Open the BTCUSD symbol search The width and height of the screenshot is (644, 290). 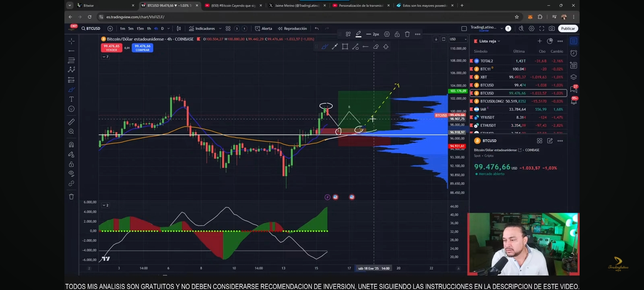pos(91,29)
